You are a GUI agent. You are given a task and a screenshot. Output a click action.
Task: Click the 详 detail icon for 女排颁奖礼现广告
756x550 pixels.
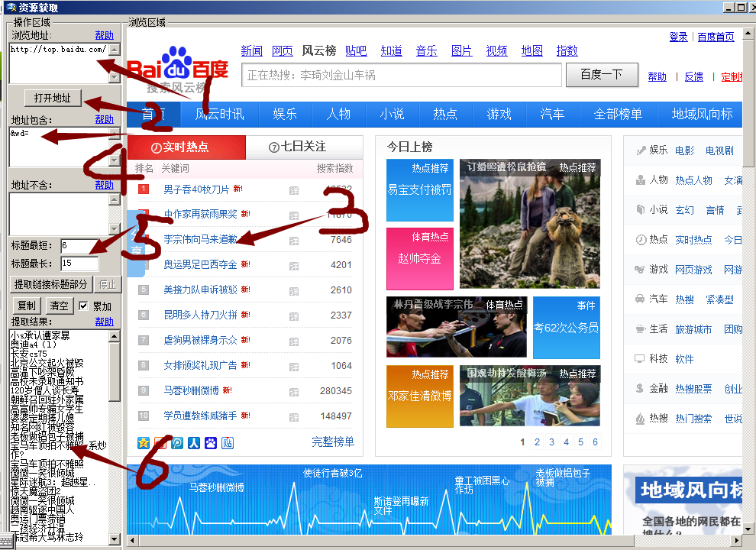pyautogui.click(x=294, y=367)
